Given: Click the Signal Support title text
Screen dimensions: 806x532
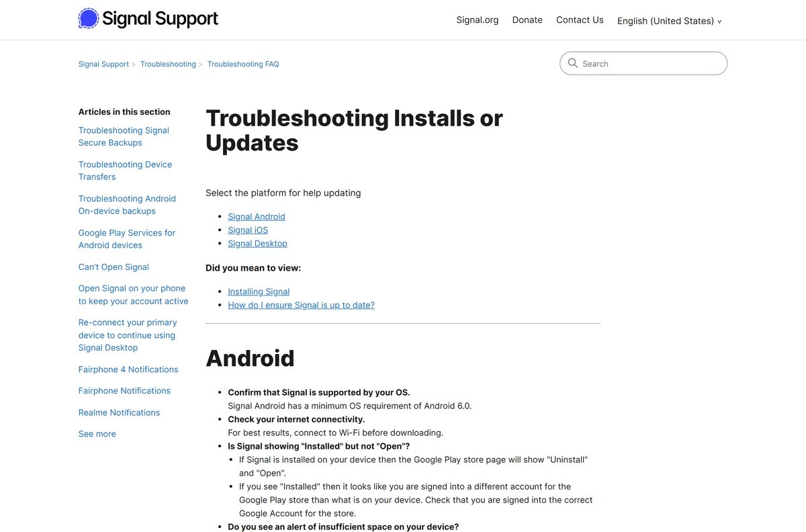Looking at the screenshot, I should [160, 19].
